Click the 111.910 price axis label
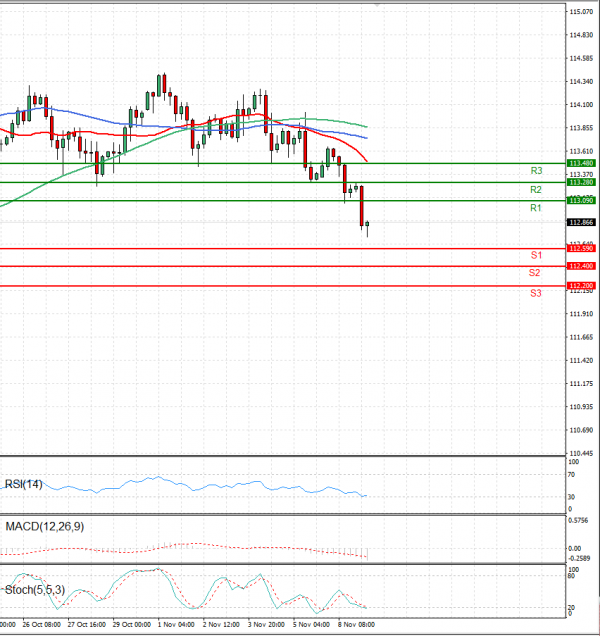600x636 pixels. [581, 314]
